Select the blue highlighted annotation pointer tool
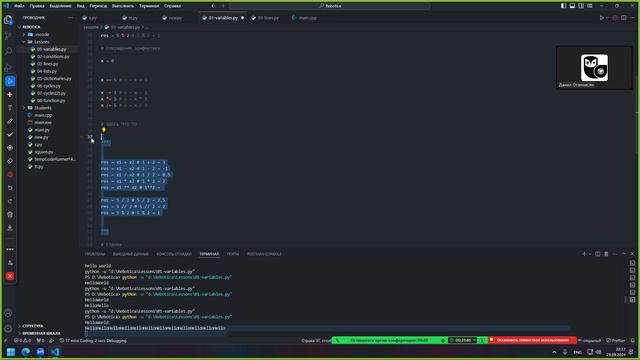Viewport: 640px width, 360px height. (10, 81)
